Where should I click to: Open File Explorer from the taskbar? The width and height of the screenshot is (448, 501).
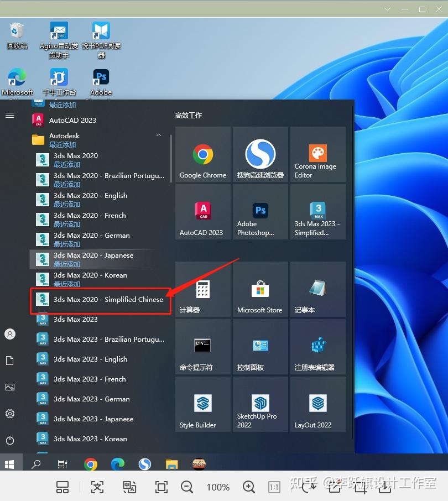tap(171, 464)
